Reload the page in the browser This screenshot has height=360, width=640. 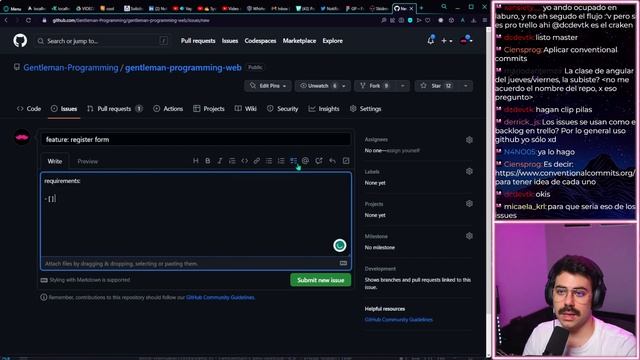pyautogui.click(x=28, y=20)
